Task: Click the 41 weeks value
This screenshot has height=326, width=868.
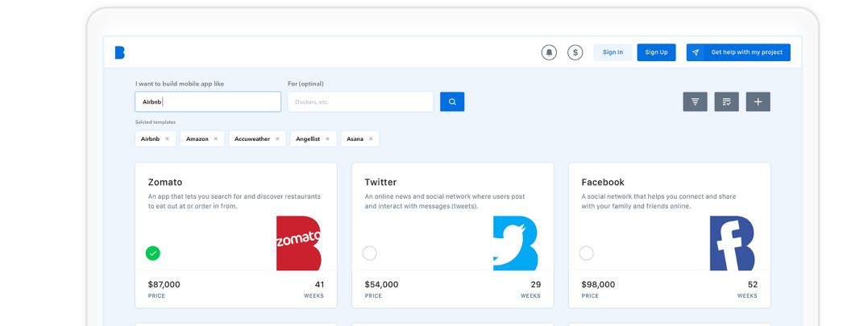Action: pyautogui.click(x=319, y=285)
